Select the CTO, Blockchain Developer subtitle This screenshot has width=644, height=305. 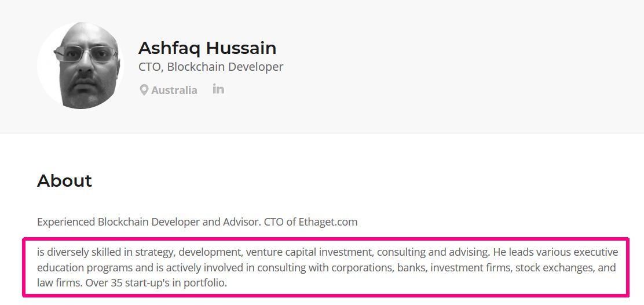[x=211, y=67]
